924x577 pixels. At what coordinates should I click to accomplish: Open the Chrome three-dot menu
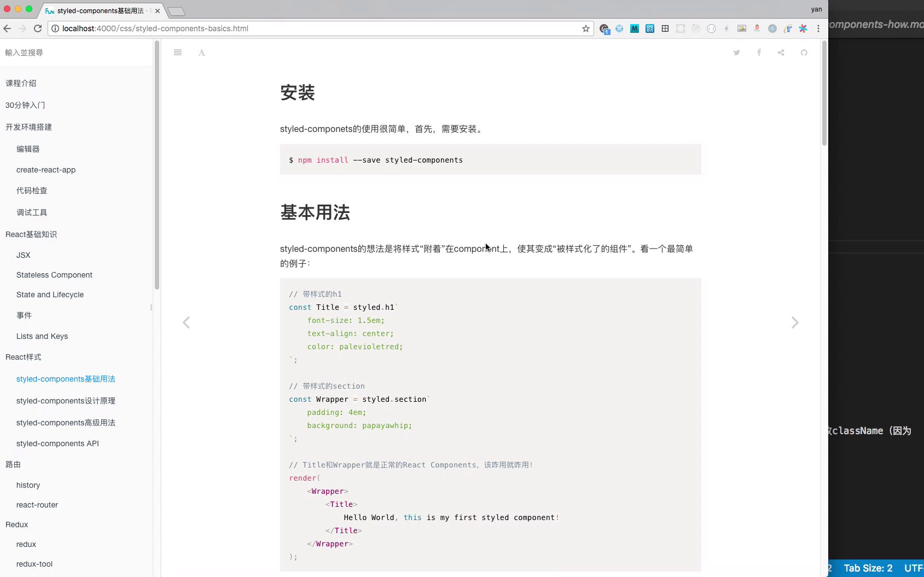tap(818, 28)
